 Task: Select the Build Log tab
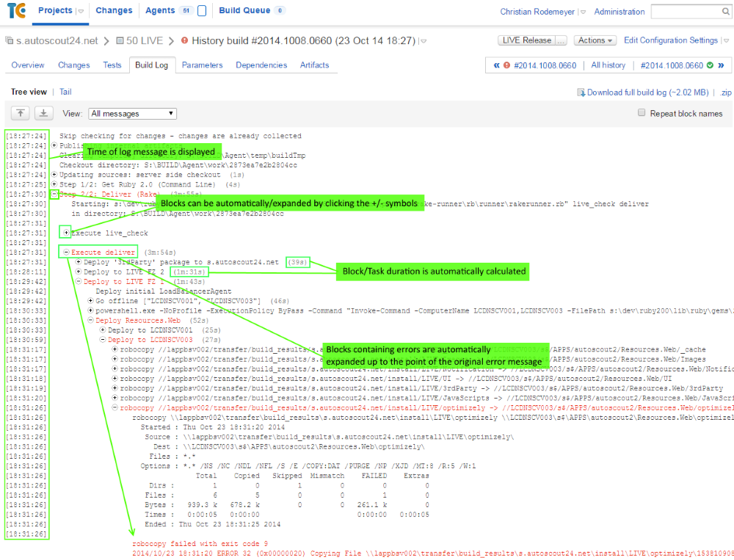click(152, 65)
